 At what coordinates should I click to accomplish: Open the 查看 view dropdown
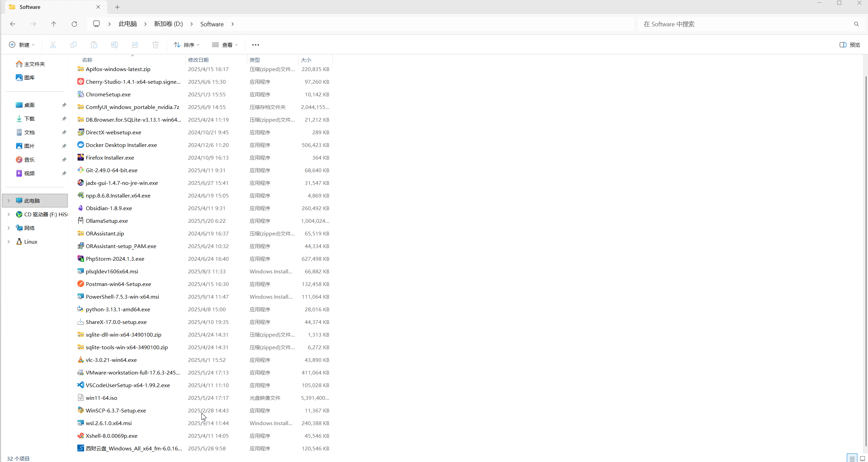click(225, 45)
